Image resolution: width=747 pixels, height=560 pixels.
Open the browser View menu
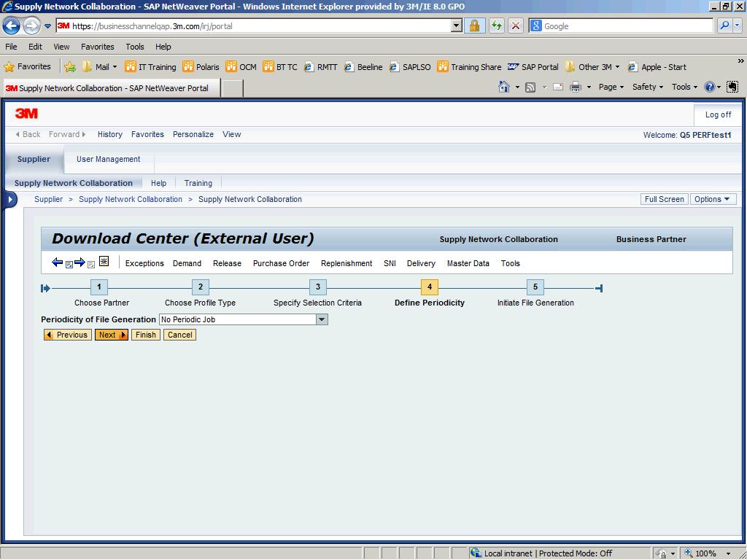point(61,47)
